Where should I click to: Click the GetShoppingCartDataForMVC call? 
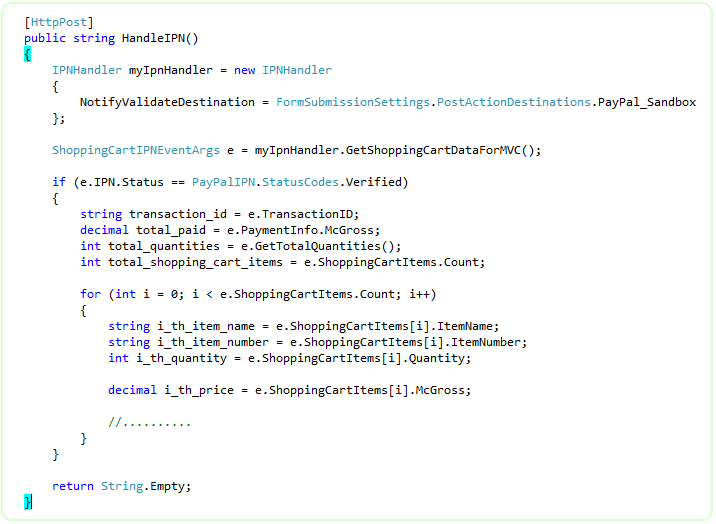[433, 150]
